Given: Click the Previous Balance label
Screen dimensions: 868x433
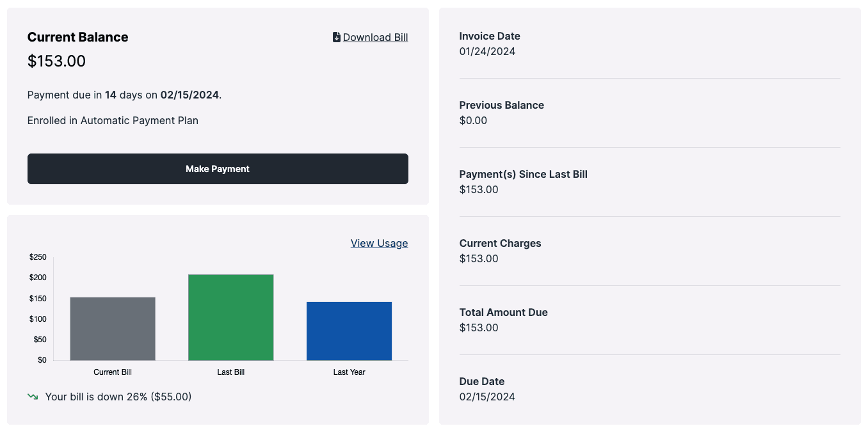Looking at the screenshot, I should click(x=502, y=105).
